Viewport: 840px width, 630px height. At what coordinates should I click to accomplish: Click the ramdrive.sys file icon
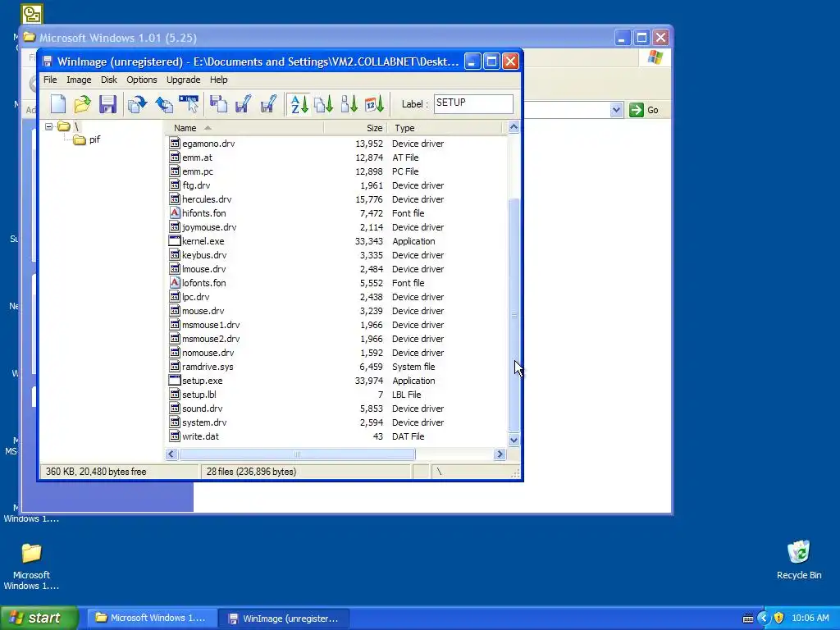175,366
